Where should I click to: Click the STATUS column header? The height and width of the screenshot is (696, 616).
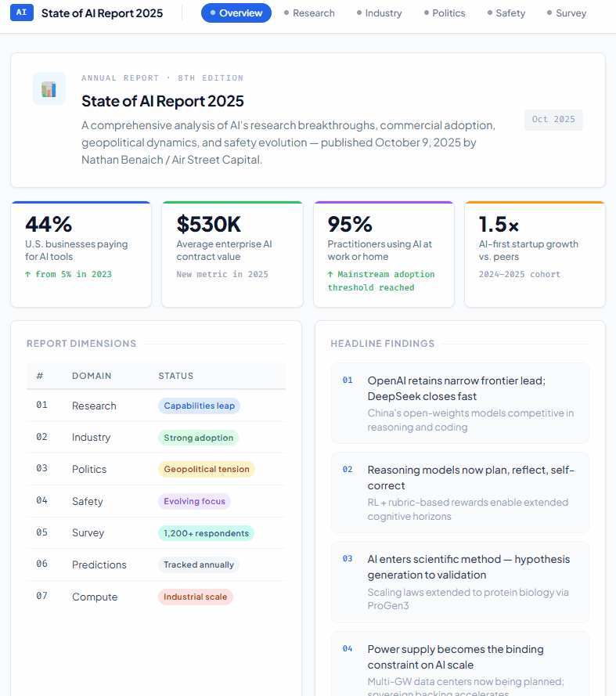[x=176, y=376]
